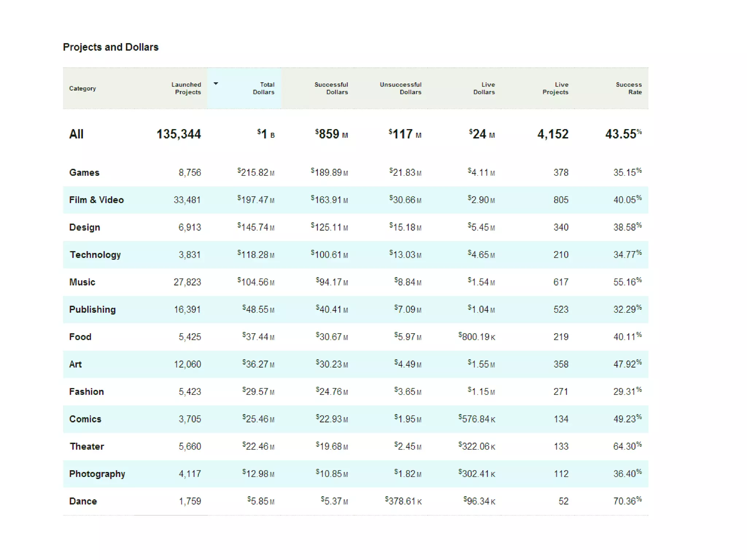Open the Photography category row
This screenshot has width=747, height=560.
tap(97, 474)
